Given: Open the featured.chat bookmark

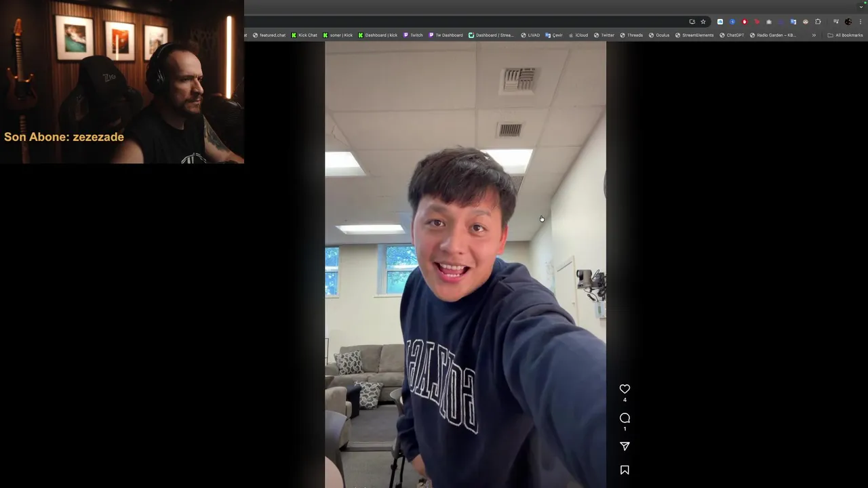Looking at the screenshot, I should tap(269, 35).
